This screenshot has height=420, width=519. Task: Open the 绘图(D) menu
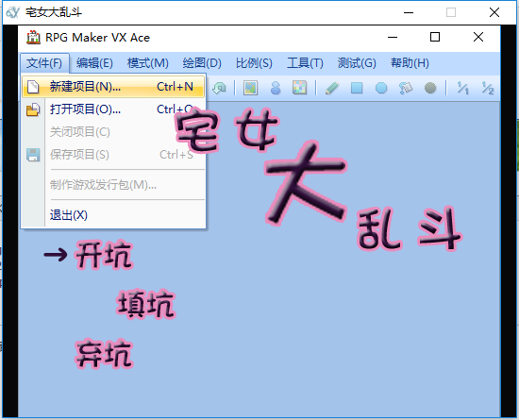202,63
